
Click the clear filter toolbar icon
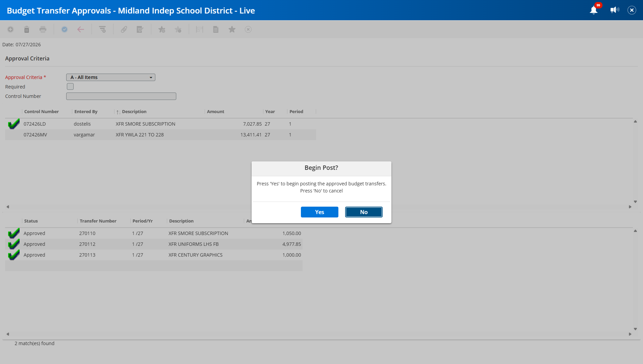[102, 29]
